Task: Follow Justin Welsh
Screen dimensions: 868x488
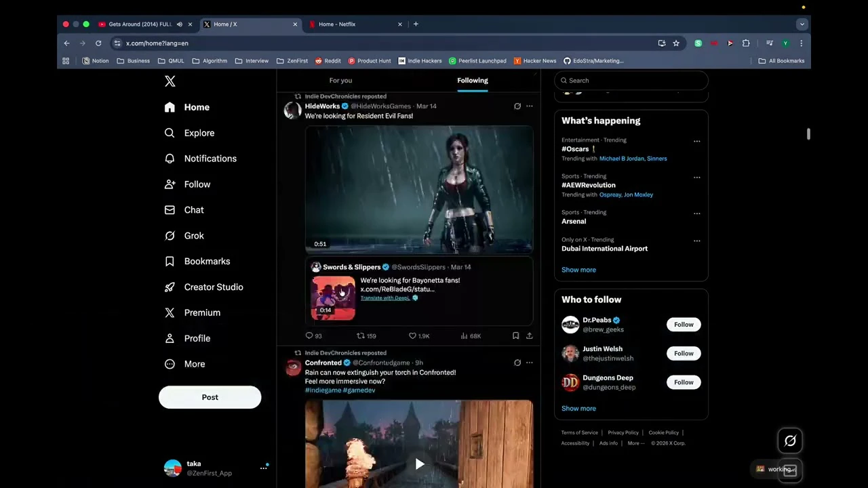Action: pos(684,353)
